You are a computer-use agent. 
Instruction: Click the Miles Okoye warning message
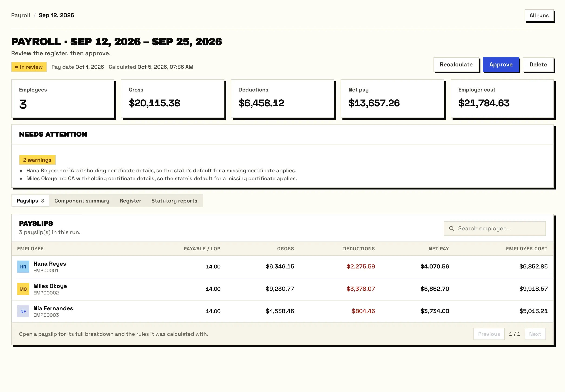(162, 179)
